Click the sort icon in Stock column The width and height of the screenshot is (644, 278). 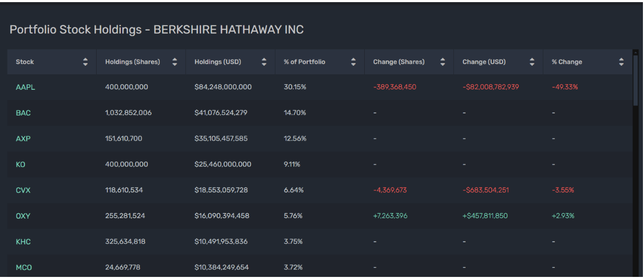[x=85, y=62]
